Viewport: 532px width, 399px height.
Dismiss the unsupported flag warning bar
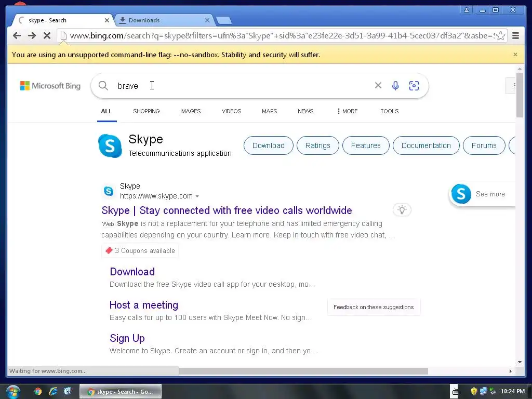pyautogui.click(x=515, y=55)
